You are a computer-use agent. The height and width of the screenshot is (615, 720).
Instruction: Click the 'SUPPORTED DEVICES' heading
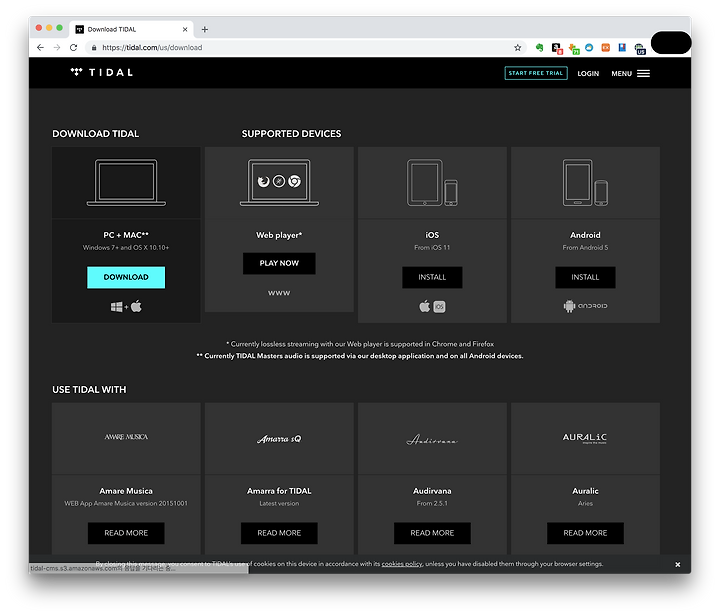click(x=292, y=134)
